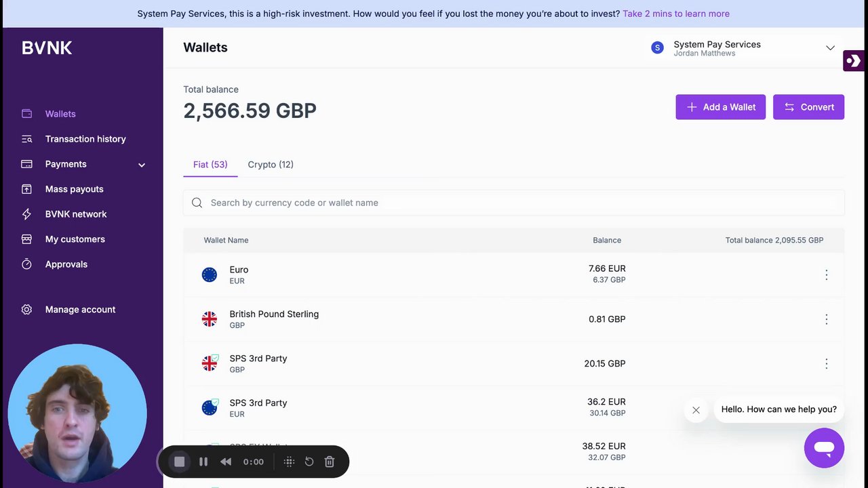The width and height of the screenshot is (868, 488).
Task: Click the 0.81 GBP balance
Action: (x=607, y=319)
